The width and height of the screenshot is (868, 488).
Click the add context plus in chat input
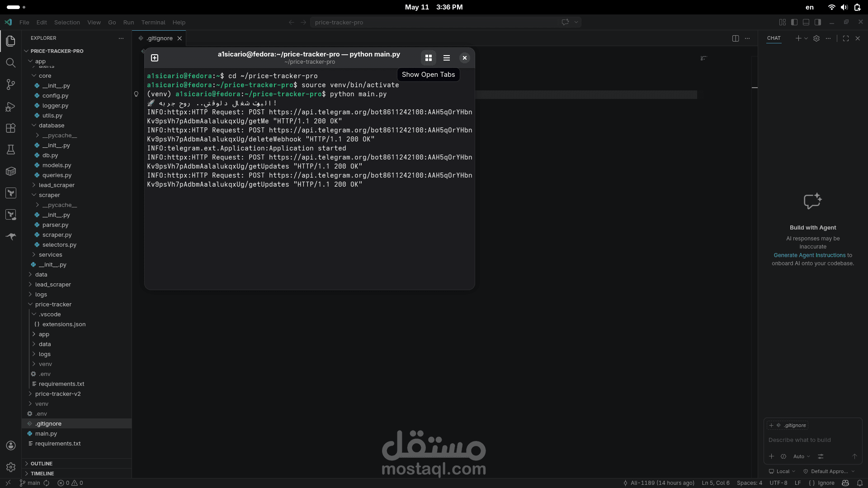click(772, 456)
